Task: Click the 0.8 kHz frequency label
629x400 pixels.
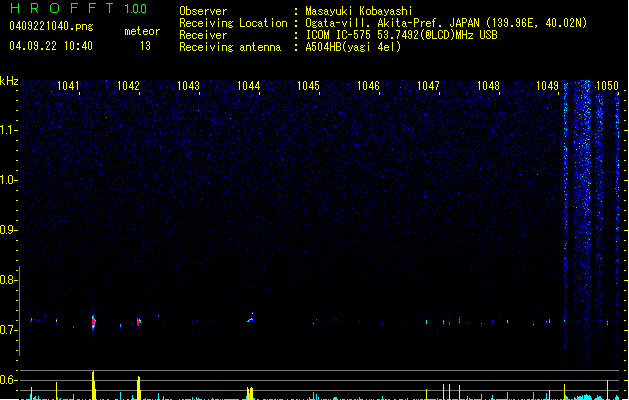Action: click(9, 280)
